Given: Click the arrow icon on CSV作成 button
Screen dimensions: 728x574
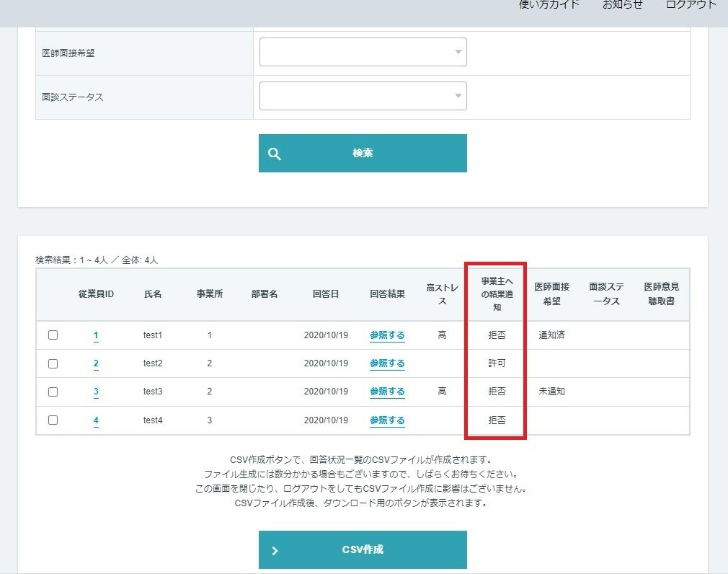Looking at the screenshot, I should (x=275, y=550).
